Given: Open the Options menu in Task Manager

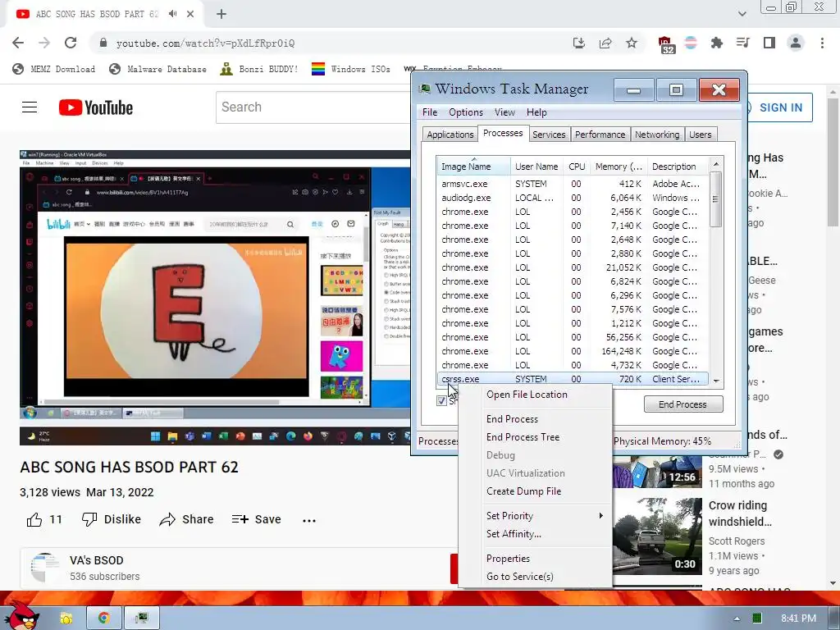Looking at the screenshot, I should coord(466,112).
